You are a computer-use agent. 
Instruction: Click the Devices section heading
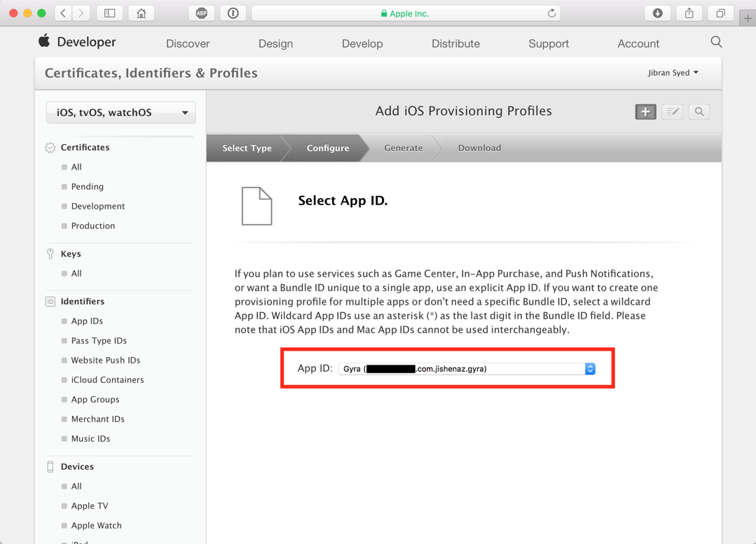click(x=77, y=467)
